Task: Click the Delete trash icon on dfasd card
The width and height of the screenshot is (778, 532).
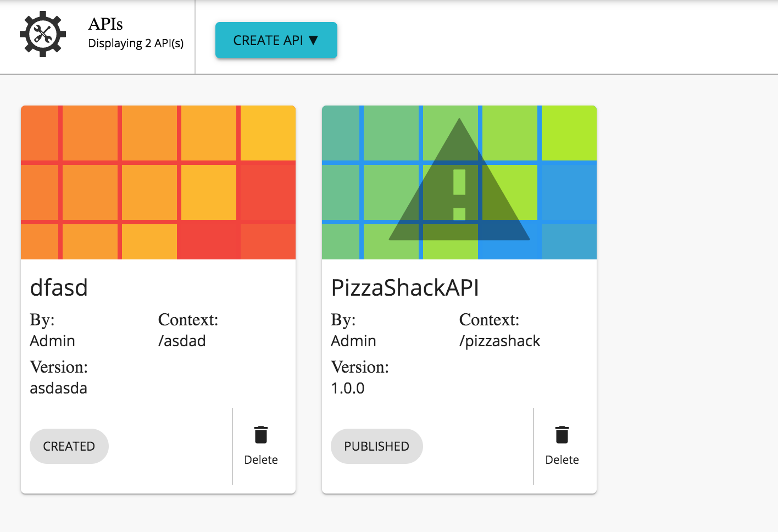Action: [261, 434]
